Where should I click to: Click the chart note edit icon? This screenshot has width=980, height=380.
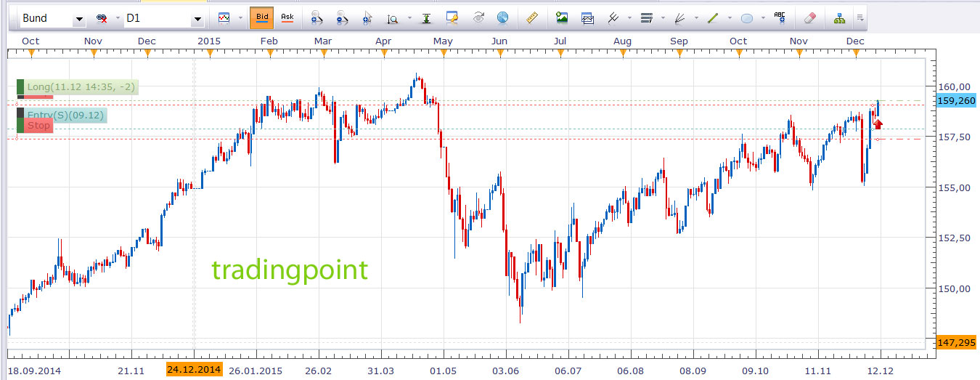452,18
